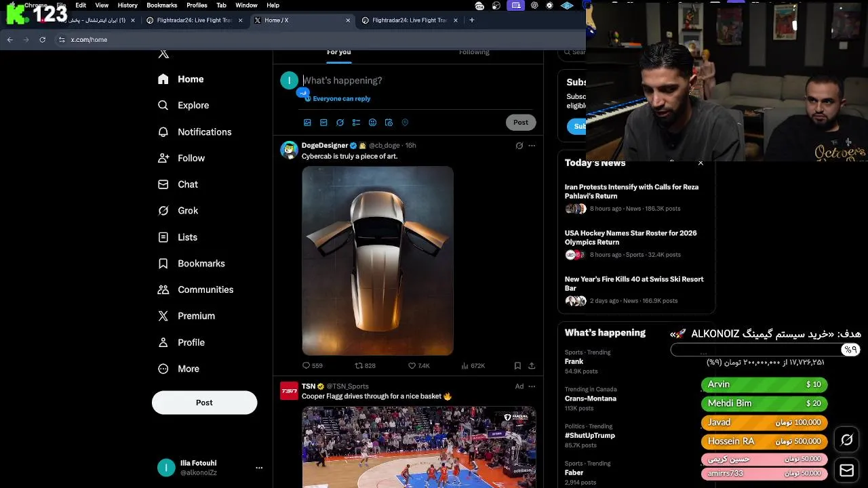Open the Window menu in menu bar
Viewport: 868px width, 488px height.
(x=246, y=5)
